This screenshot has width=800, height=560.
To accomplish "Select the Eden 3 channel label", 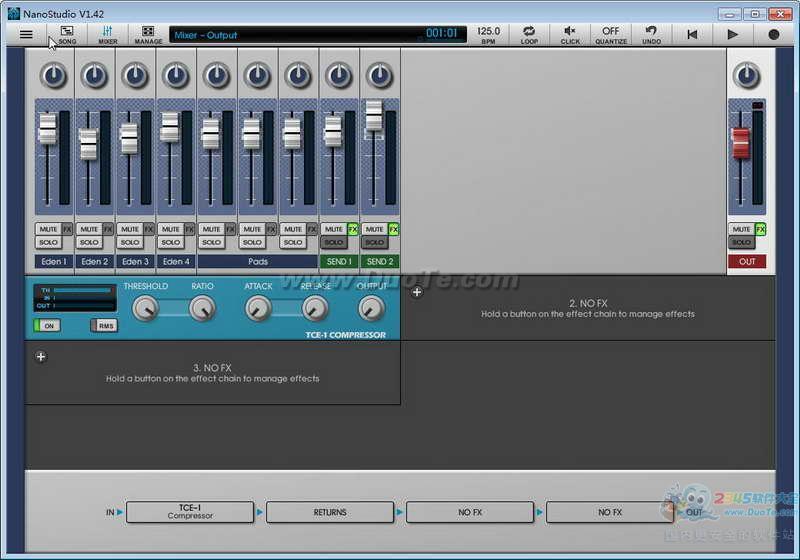I will point(136,262).
